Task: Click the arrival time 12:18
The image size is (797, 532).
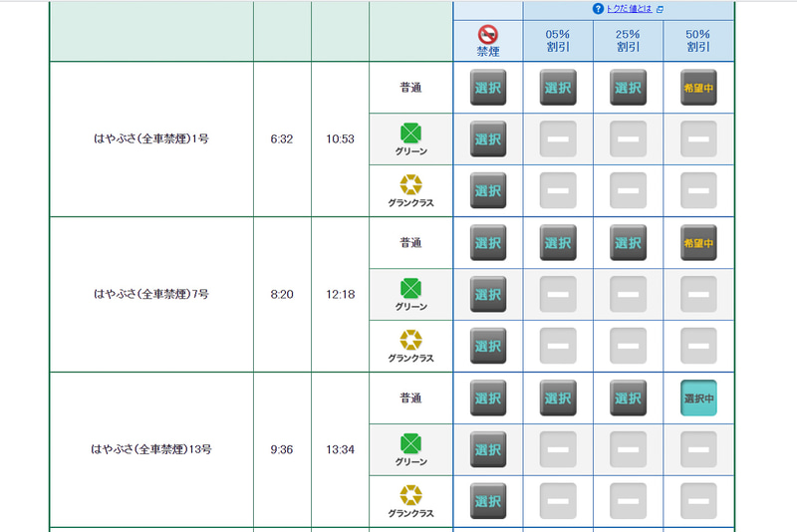Action: pyautogui.click(x=340, y=295)
